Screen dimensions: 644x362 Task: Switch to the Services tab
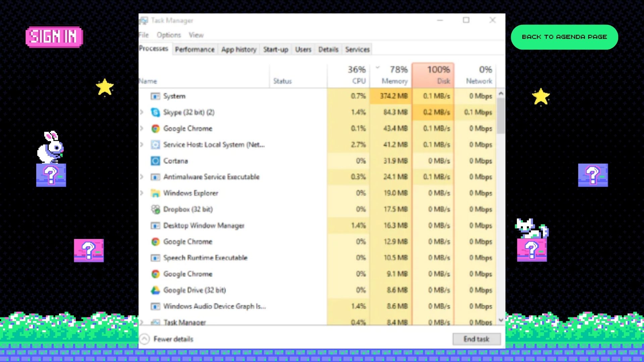(x=357, y=50)
